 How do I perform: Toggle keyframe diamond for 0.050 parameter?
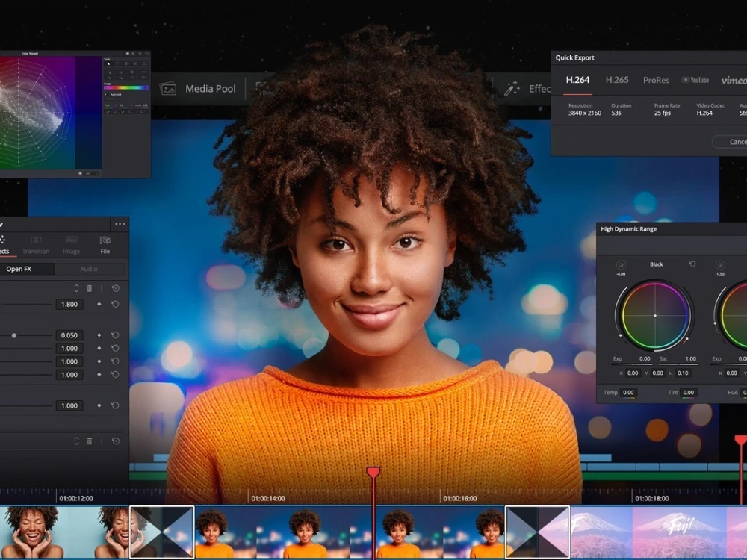click(x=99, y=335)
